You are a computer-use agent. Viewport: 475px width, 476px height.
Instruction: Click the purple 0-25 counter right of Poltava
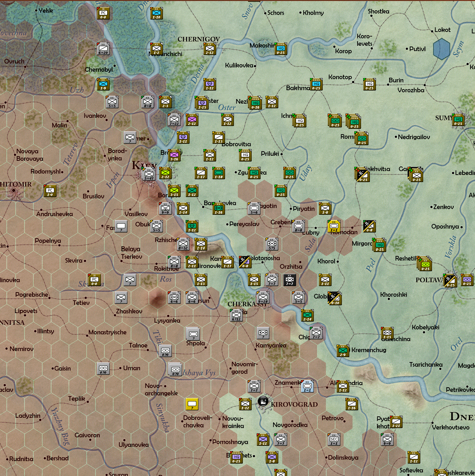tap(467, 279)
